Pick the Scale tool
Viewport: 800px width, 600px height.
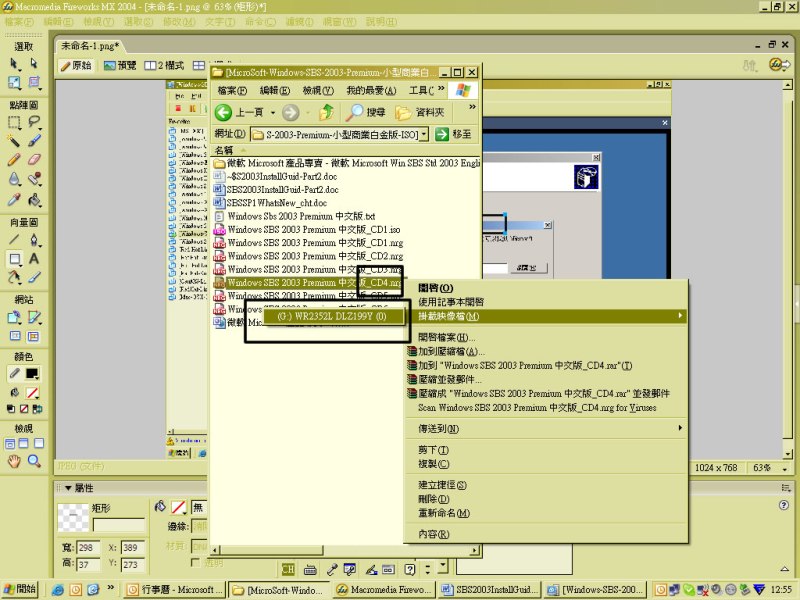(14, 82)
